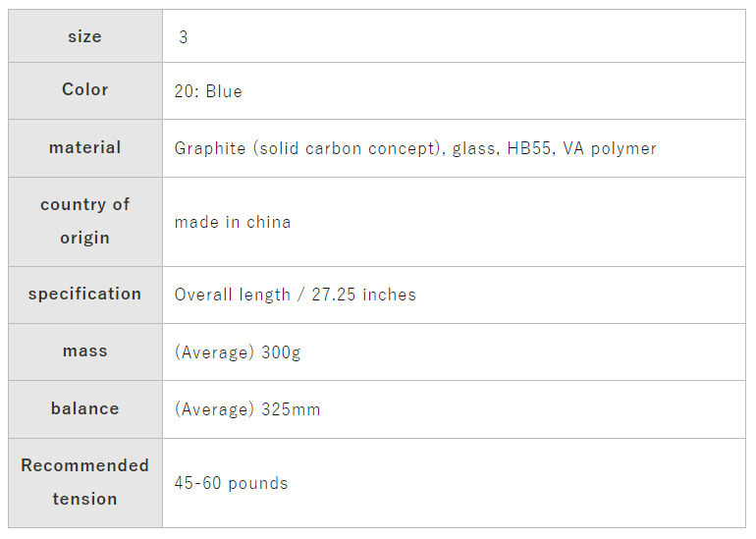Click the "specification" row header
The height and width of the screenshot is (539, 756).
(x=84, y=294)
